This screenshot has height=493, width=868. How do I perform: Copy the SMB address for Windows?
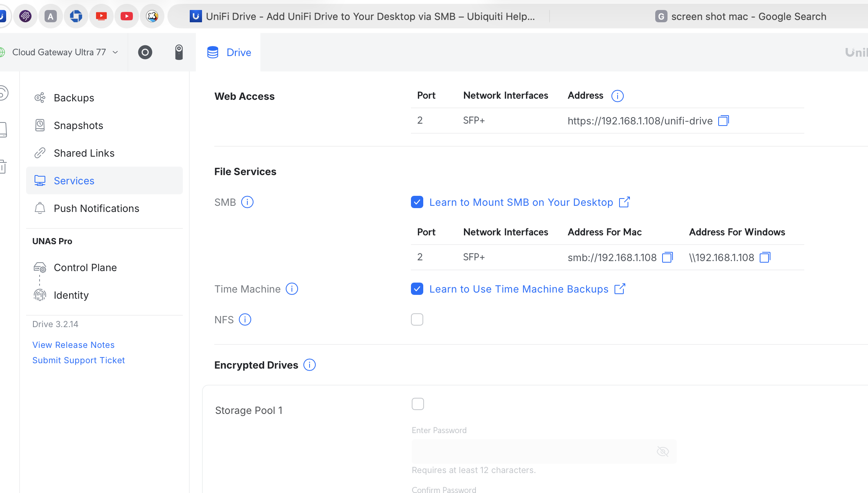click(765, 257)
